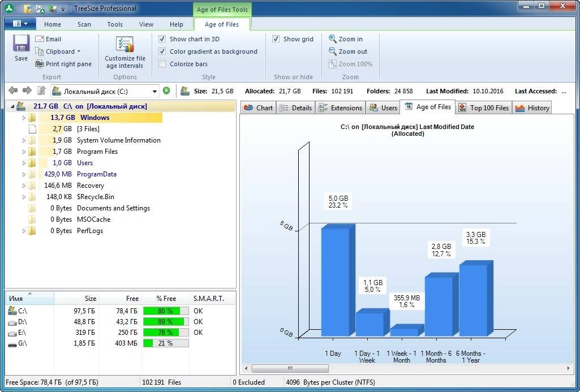
Task: Click the 6 Months - 1 Year bar
Action: coord(476,299)
